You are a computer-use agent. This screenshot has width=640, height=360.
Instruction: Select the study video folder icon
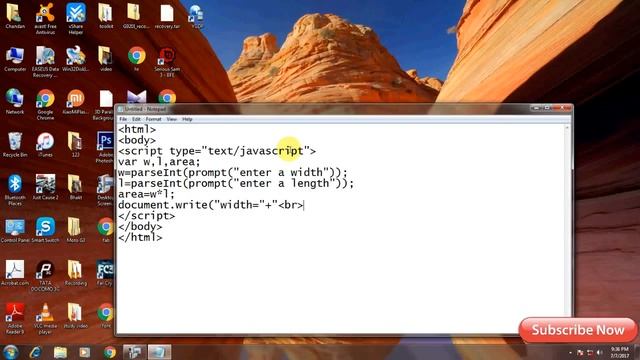click(x=76, y=316)
